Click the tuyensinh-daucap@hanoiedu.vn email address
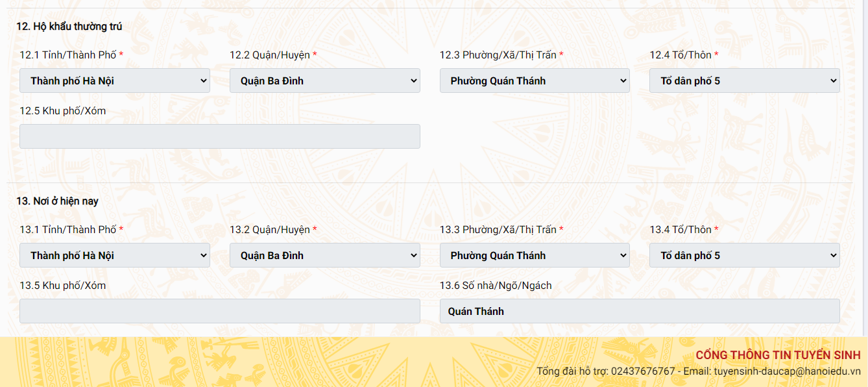The height and width of the screenshot is (387, 868). coord(787,371)
